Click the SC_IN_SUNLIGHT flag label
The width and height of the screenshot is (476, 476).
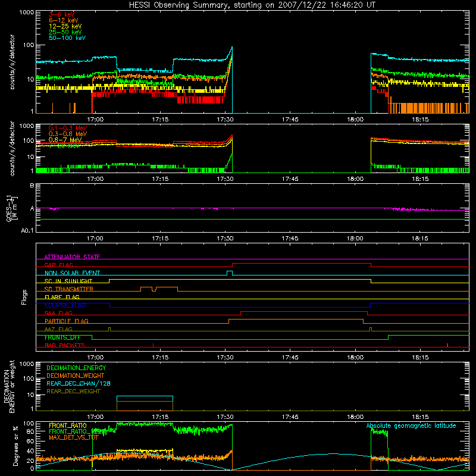click(x=68, y=281)
